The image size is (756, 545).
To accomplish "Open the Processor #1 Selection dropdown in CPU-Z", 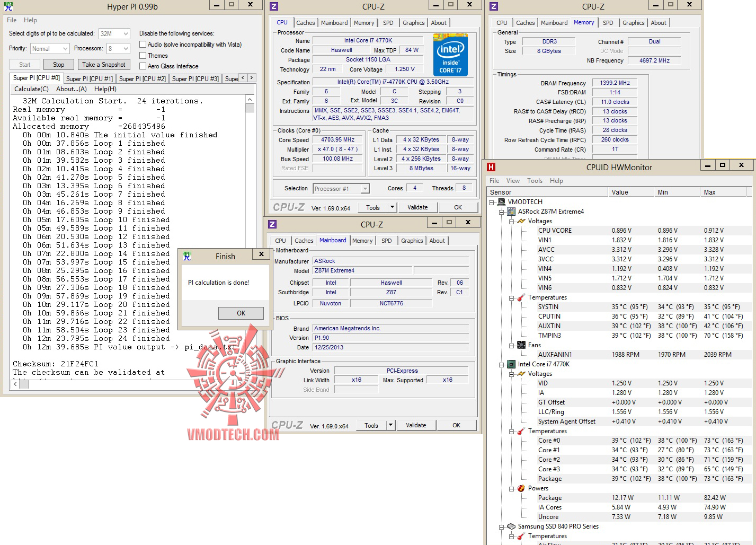I will (365, 189).
